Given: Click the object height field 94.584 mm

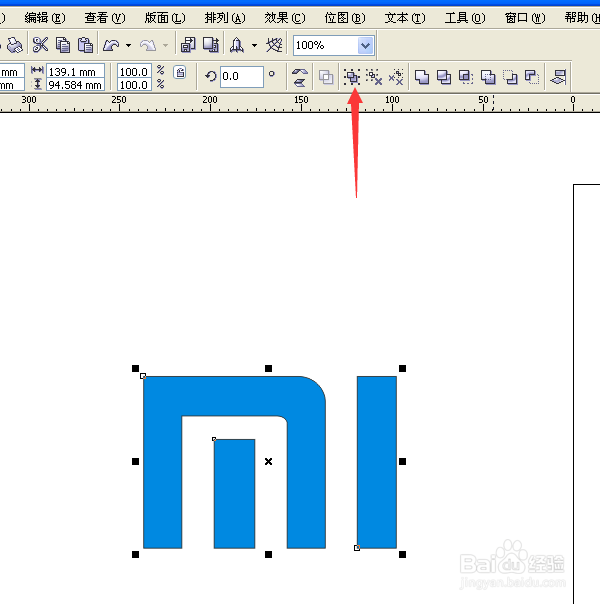Looking at the screenshot, I should pyautogui.click(x=75, y=85).
